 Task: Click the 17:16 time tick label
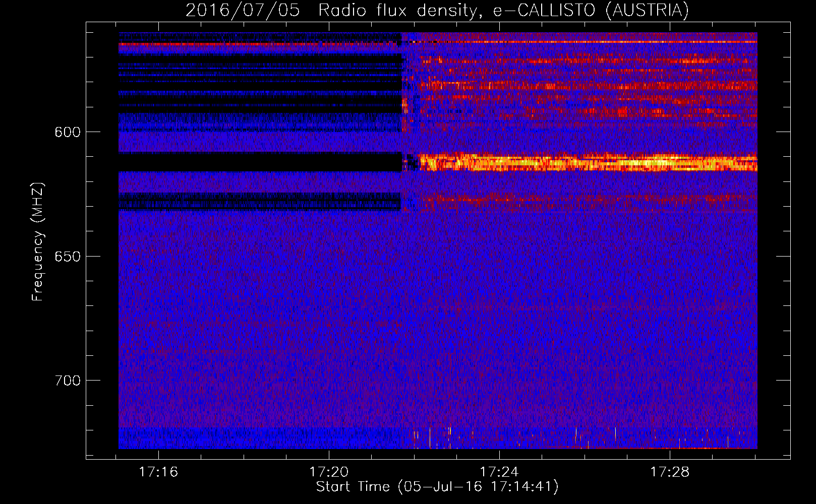pos(158,472)
